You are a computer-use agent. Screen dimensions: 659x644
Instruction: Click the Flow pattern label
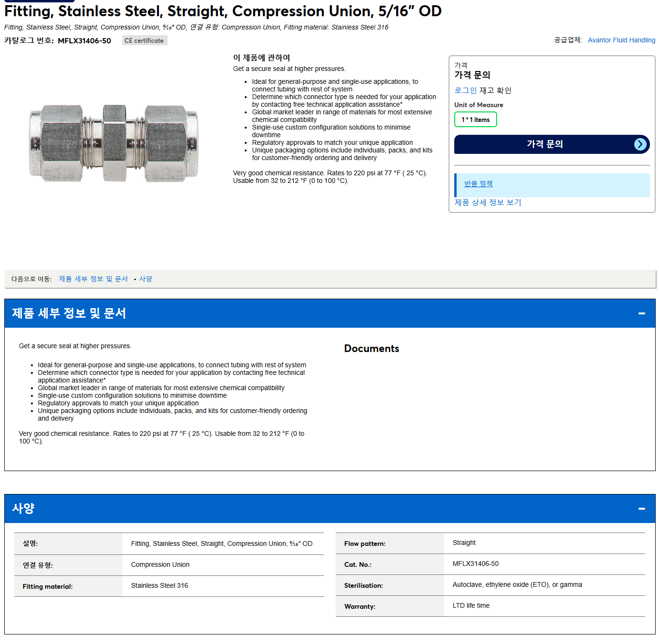(x=365, y=543)
